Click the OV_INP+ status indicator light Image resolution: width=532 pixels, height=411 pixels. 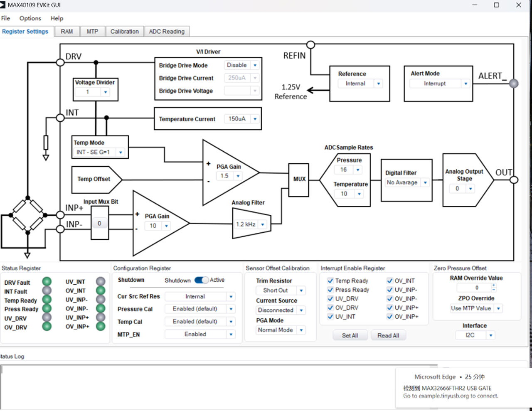[x=101, y=326]
